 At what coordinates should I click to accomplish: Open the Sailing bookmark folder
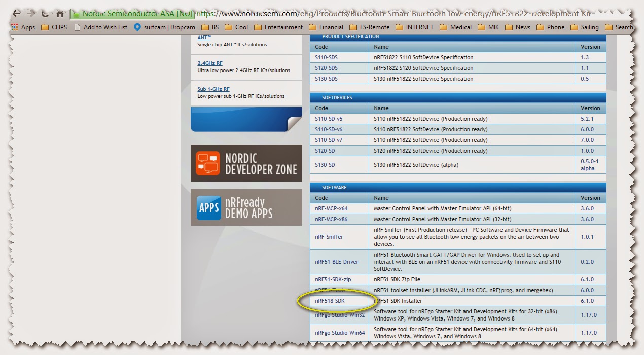pos(584,27)
